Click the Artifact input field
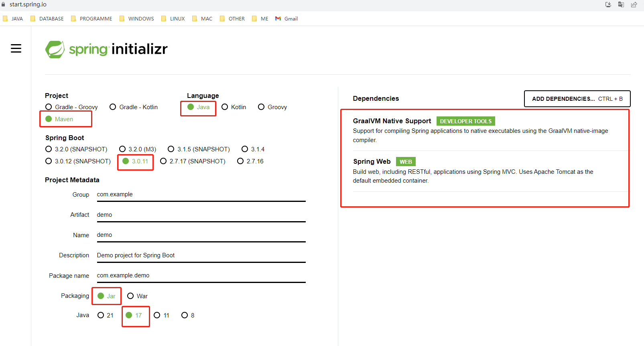This screenshot has width=644, height=346. [201, 215]
